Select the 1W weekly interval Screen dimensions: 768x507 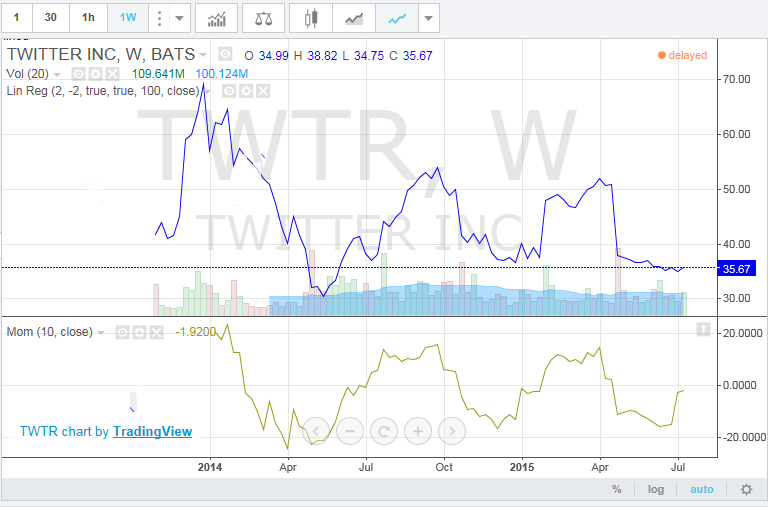point(128,18)
